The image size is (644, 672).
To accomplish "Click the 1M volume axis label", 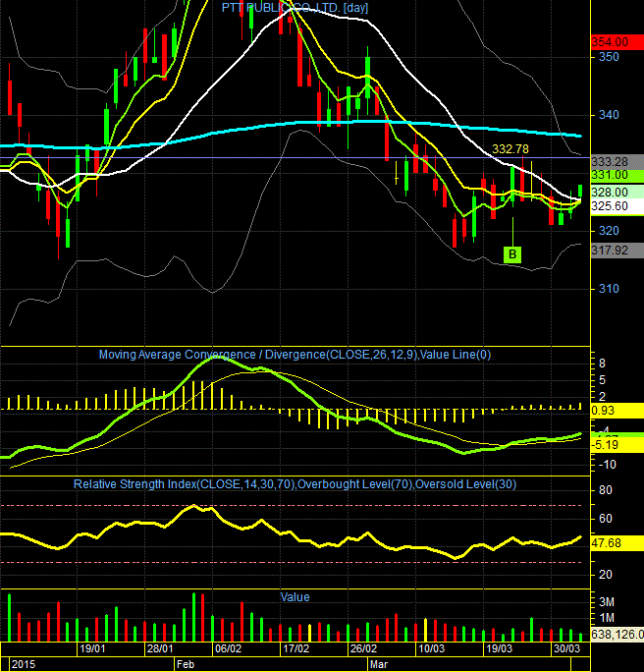I will point(607,618).
